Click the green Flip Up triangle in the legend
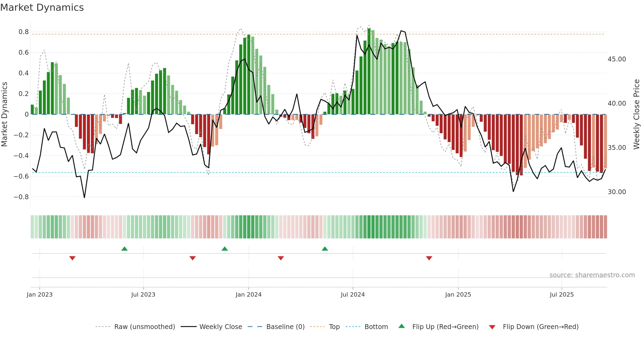This screenshot has width=644, height=362. 402,326
